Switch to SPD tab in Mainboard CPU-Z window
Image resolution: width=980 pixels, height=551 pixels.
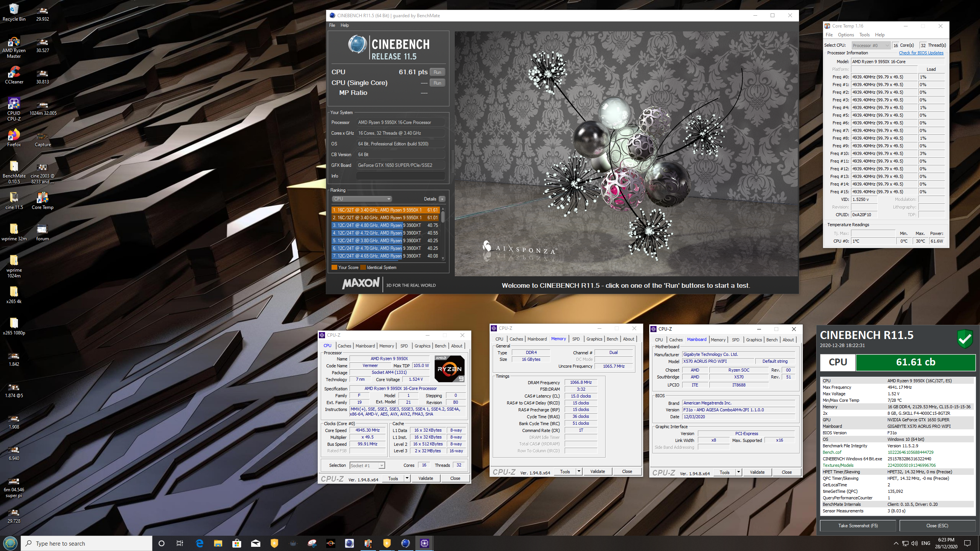point(735,340)
